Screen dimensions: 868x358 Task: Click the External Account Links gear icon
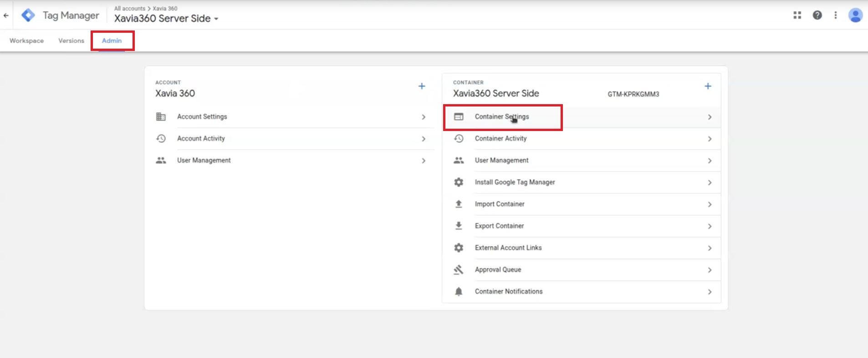[459, 247]
